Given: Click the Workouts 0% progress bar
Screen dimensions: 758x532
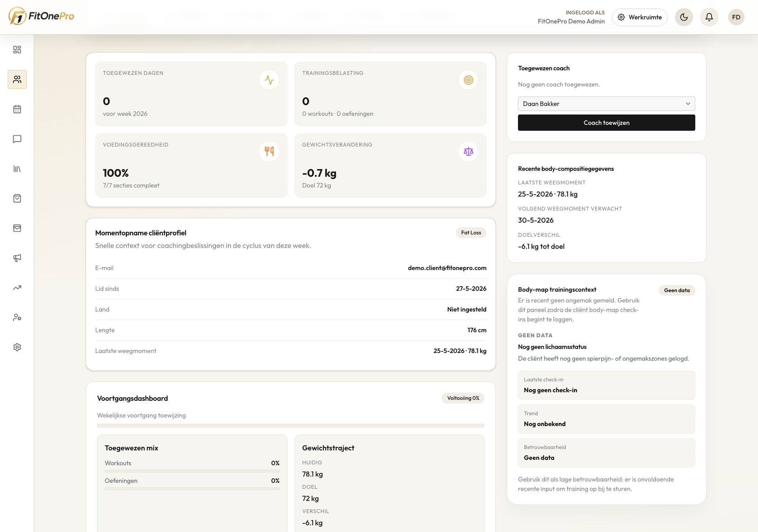Looking at the screenshot, I should pyautogui.click(x=192, y=471).
